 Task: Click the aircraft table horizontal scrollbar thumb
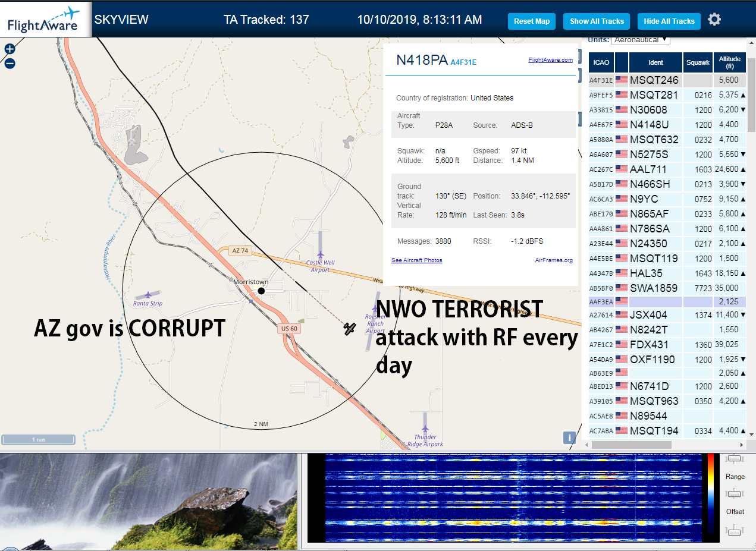pyautogui.click(x=630, y=445)
